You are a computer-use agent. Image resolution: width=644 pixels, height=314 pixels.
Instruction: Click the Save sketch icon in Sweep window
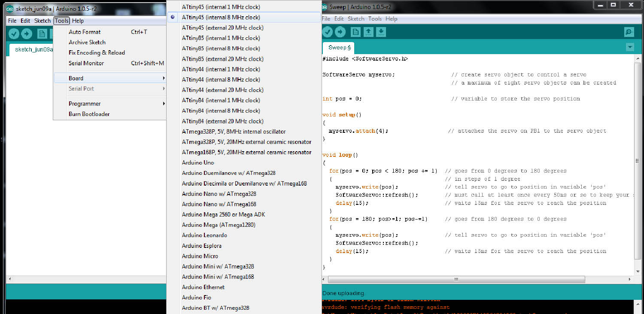click(381, 32)
